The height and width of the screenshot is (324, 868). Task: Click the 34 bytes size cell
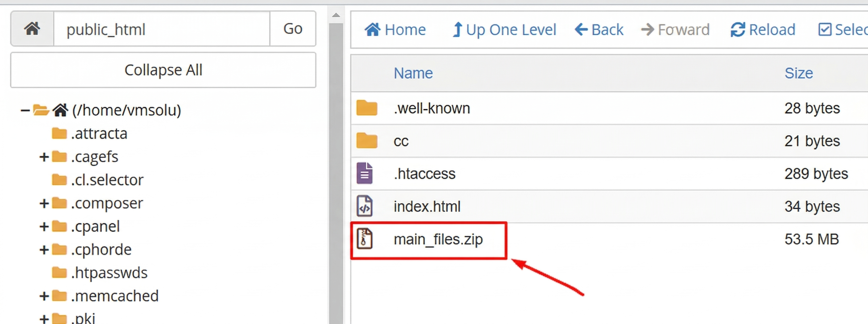pos(812,206)
